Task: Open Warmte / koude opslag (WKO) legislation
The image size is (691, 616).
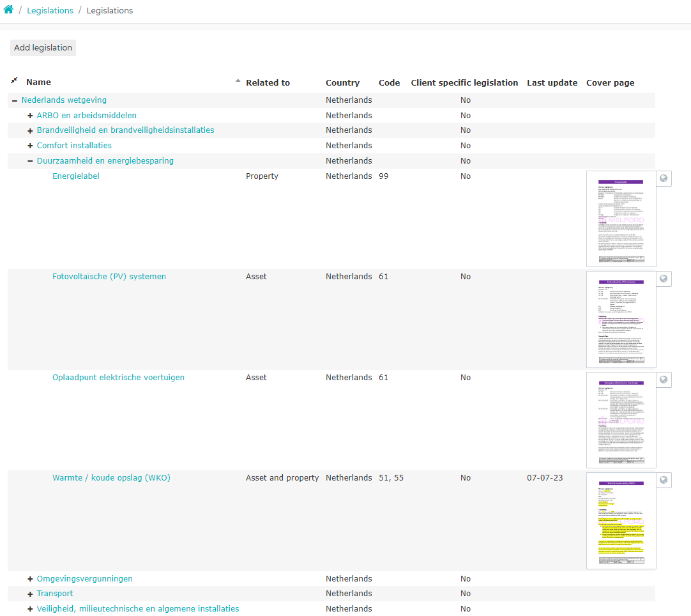Action: (112, 477)
